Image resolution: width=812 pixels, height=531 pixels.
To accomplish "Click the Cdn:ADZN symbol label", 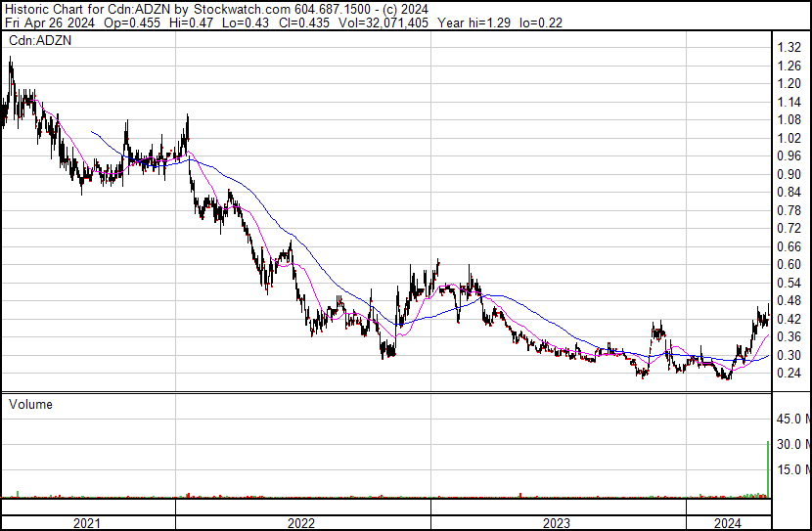I will click(x=40, y=40).
